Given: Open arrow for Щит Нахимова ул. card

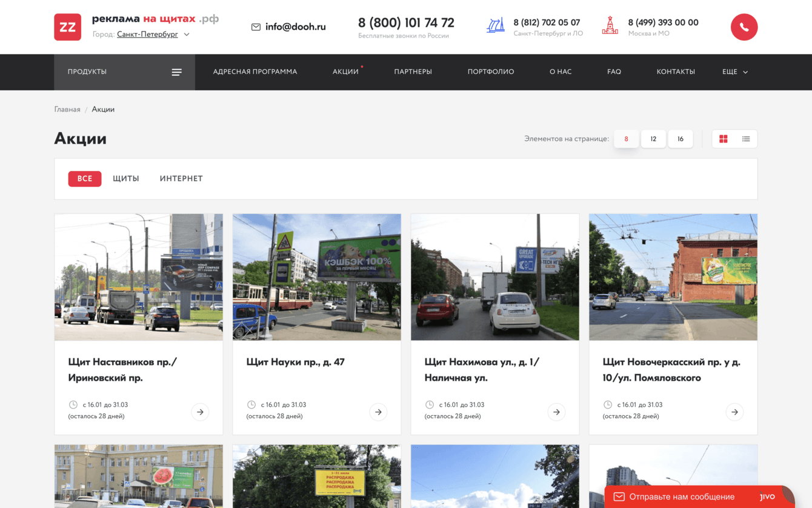Looking at the screenshot, I should [556, 412].
